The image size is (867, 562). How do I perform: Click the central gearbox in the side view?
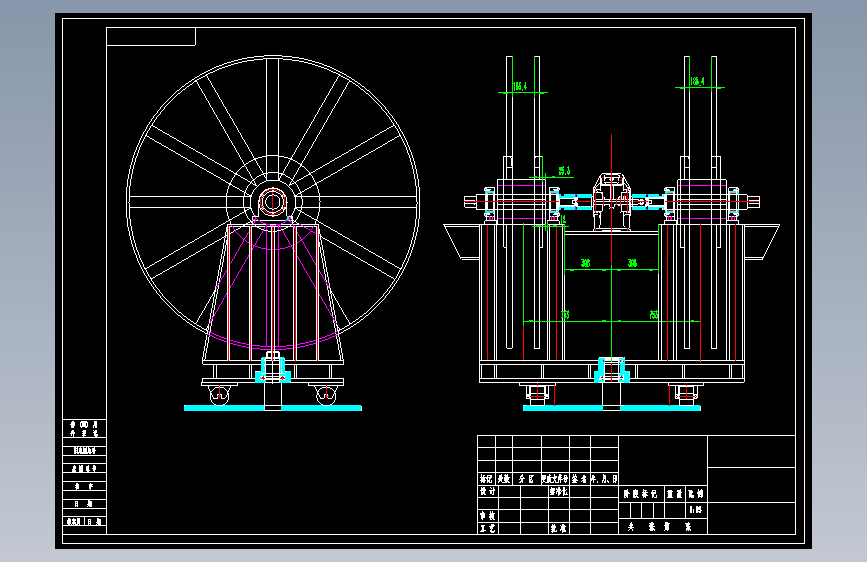tap(611, 201)
